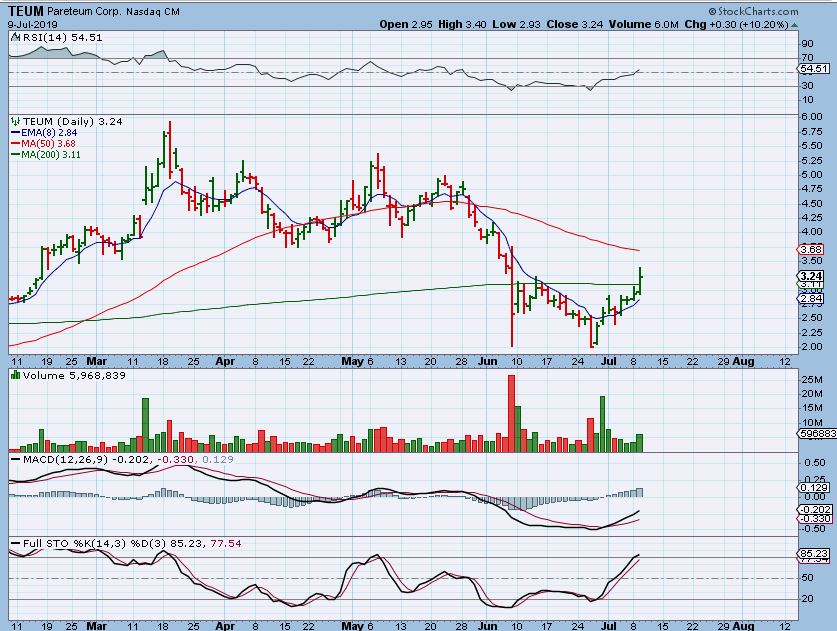
Task: Click the TEUM (Daily) price legend marker
Action: pos(12,121)
